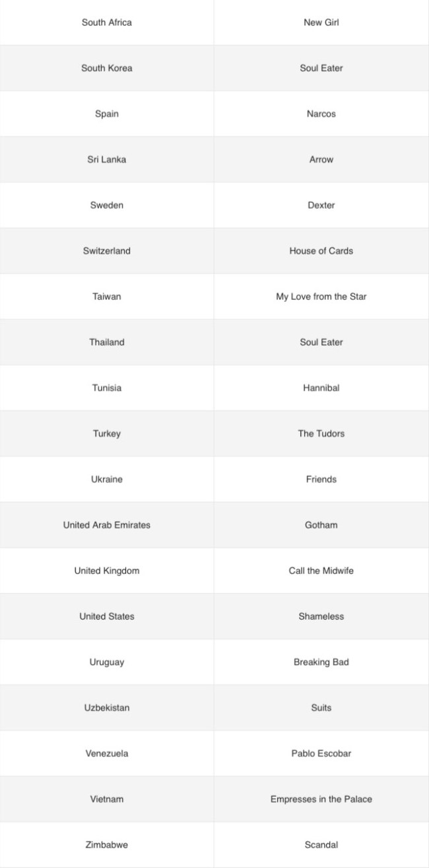Viewport: 429px width, 868px height.
Task: Select the Taiwan country cell
Action: 107,297
